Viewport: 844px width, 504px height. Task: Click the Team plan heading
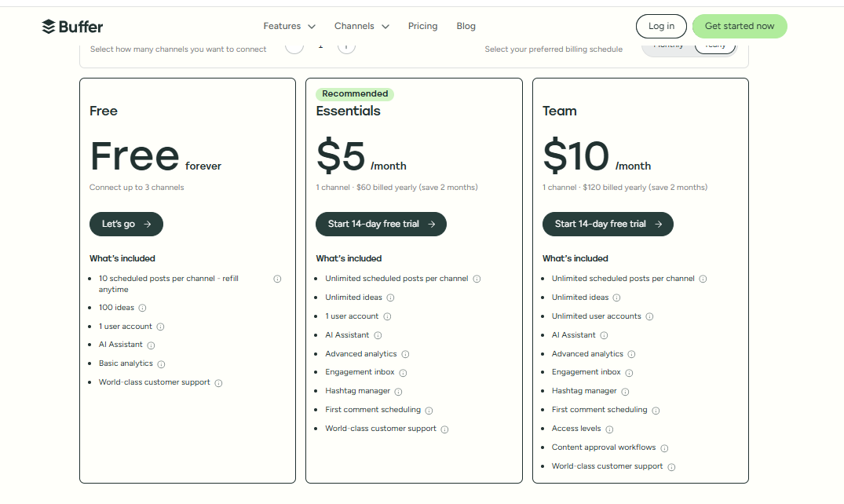pos(559,111)
